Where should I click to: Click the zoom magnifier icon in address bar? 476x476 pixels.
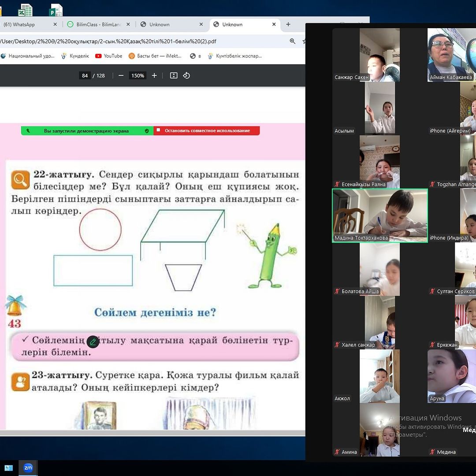(293, 41)
